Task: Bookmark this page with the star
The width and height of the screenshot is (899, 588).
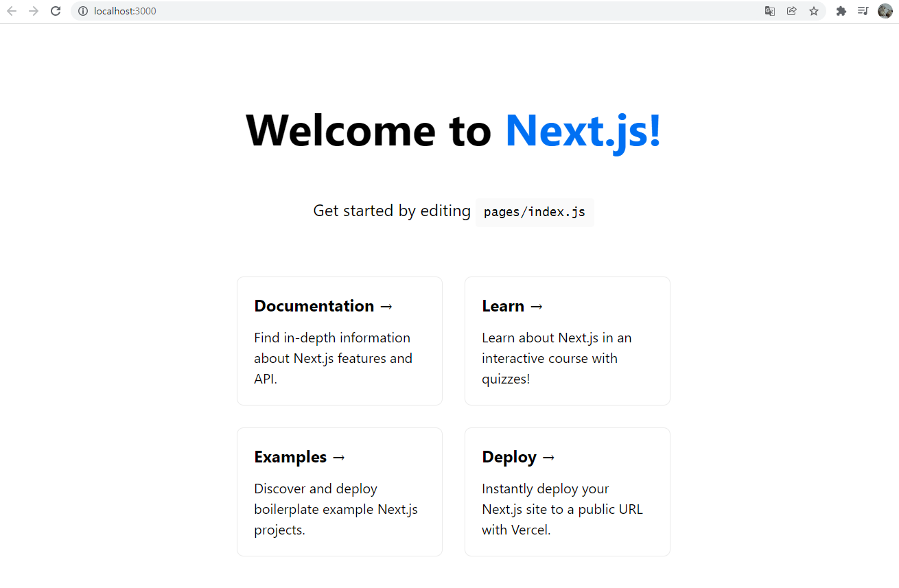Action: click(x=814, y=11)
